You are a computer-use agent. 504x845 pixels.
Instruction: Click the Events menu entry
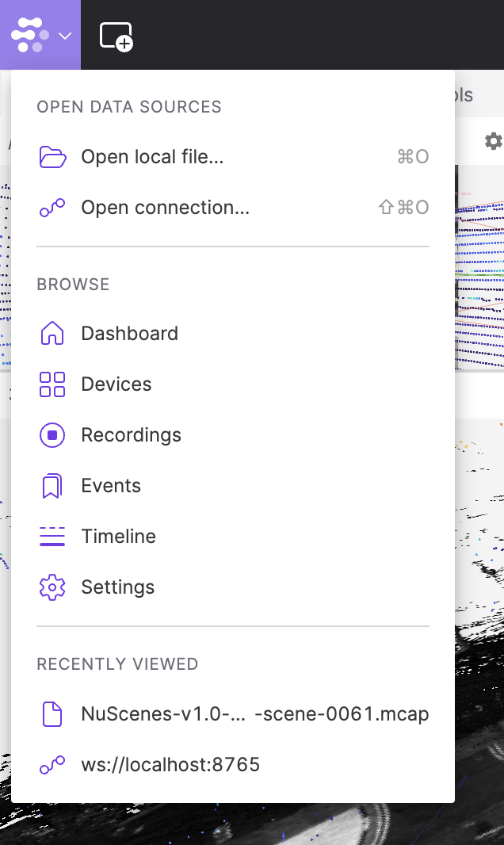pos(110,485)
